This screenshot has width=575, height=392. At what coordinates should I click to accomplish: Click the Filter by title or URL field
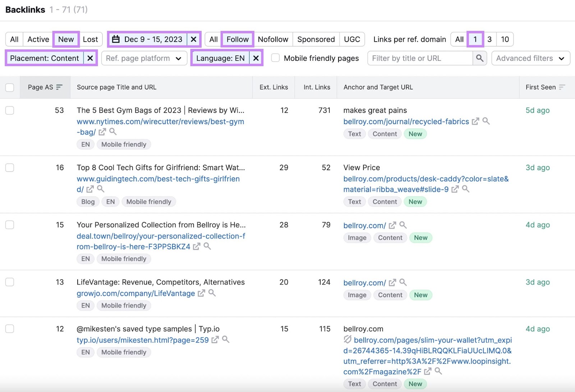coord(420,58)
